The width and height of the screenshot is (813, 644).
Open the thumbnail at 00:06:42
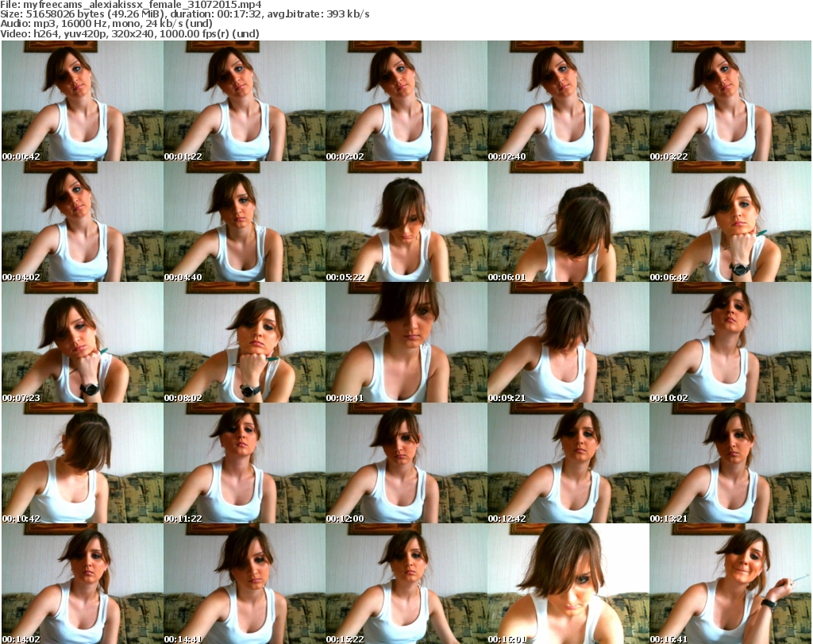(x=730, y=222)
